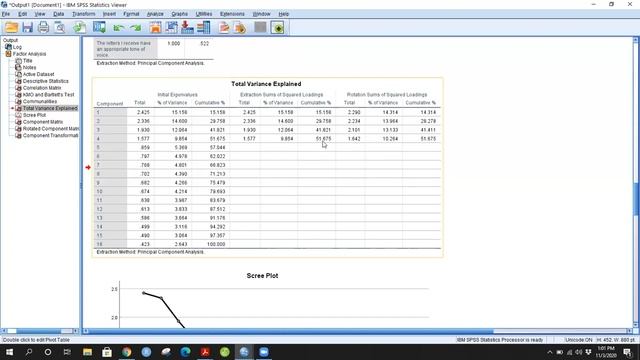Click the 100.000 cumulative percent cell
The width and height of the screenshot is (640, 360).
click(x=216, y=244)
